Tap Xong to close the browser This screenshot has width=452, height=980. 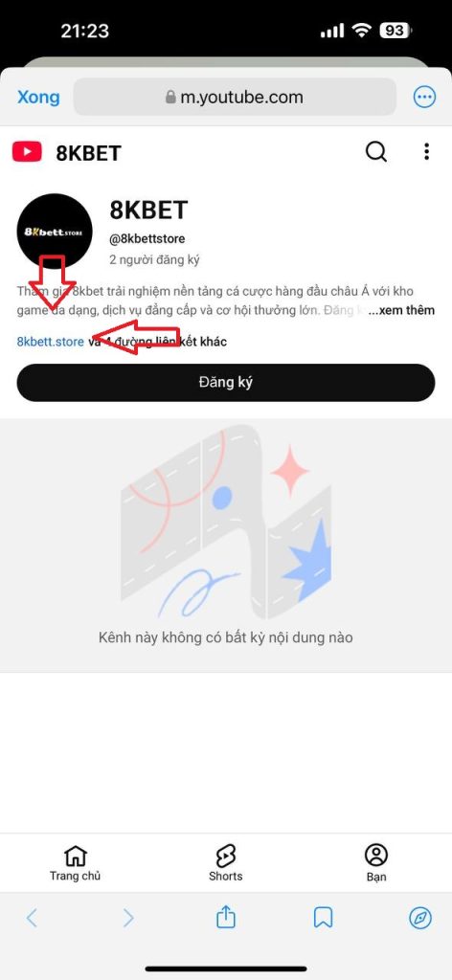point(38,98)
